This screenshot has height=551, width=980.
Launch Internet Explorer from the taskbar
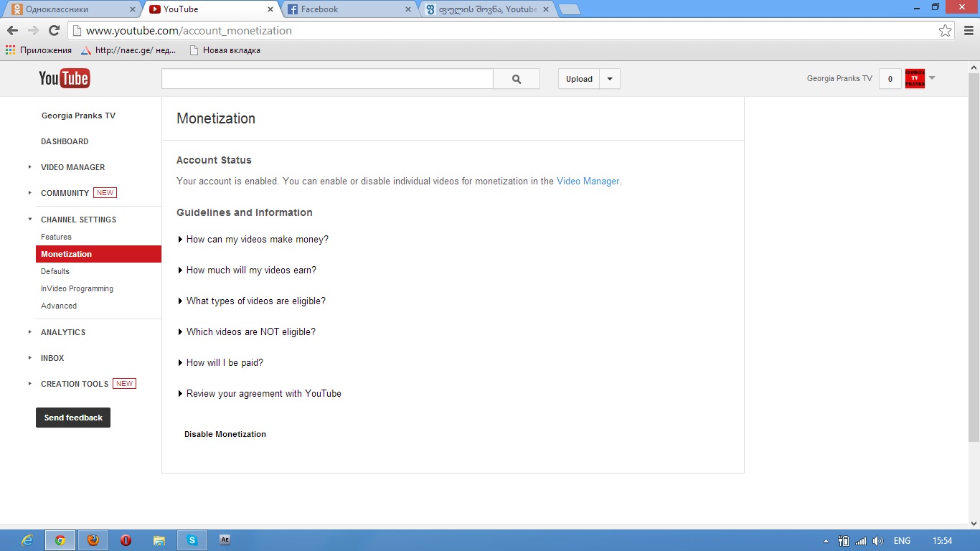coord(28,540)
